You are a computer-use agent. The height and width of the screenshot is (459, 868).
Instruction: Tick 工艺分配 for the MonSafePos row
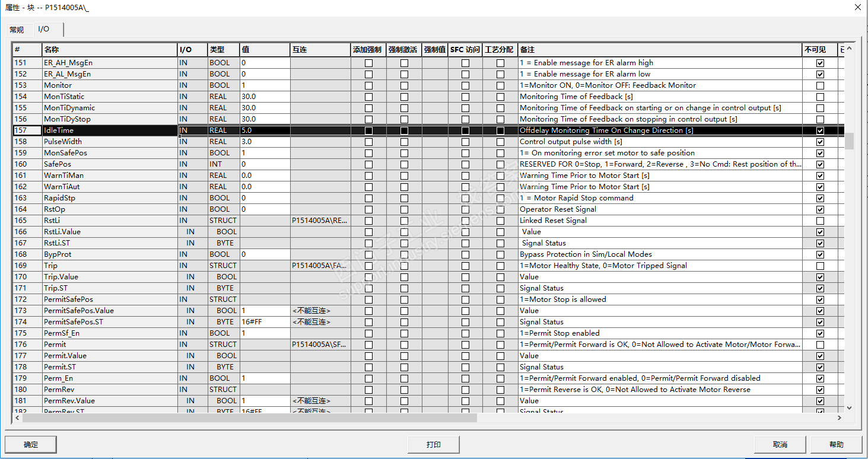(500, 153)
